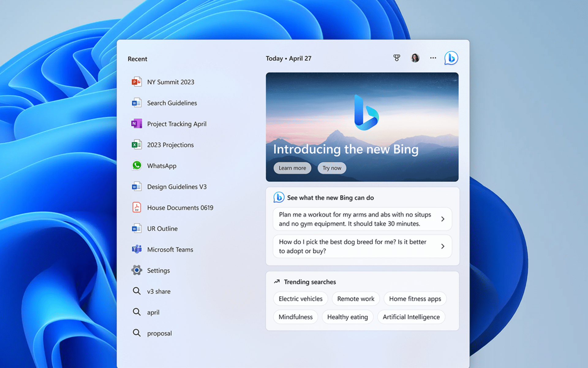Open Design Guidelines V3 document
Image resolution: width=588 pixels, height=368 pixels.
[x=177, y=187]
